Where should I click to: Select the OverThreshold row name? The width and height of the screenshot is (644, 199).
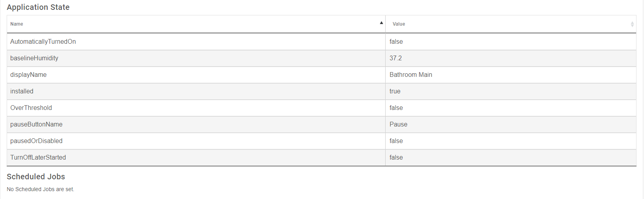coord(31,108)
